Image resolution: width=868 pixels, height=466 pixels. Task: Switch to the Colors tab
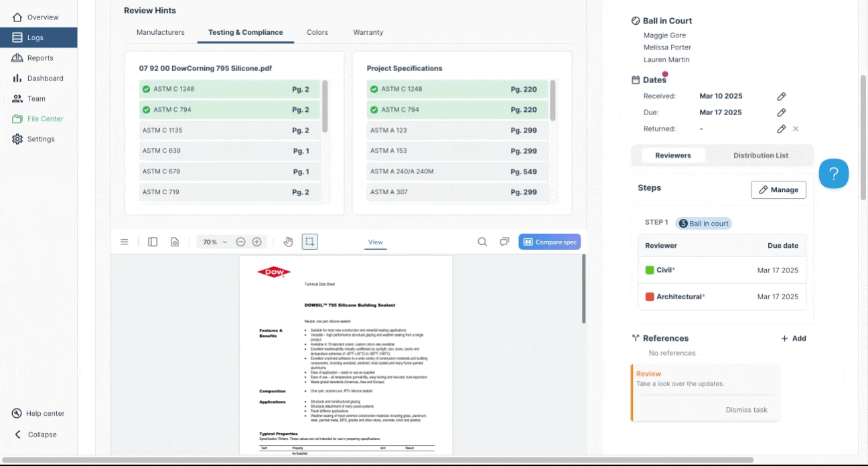click(317, 32)
